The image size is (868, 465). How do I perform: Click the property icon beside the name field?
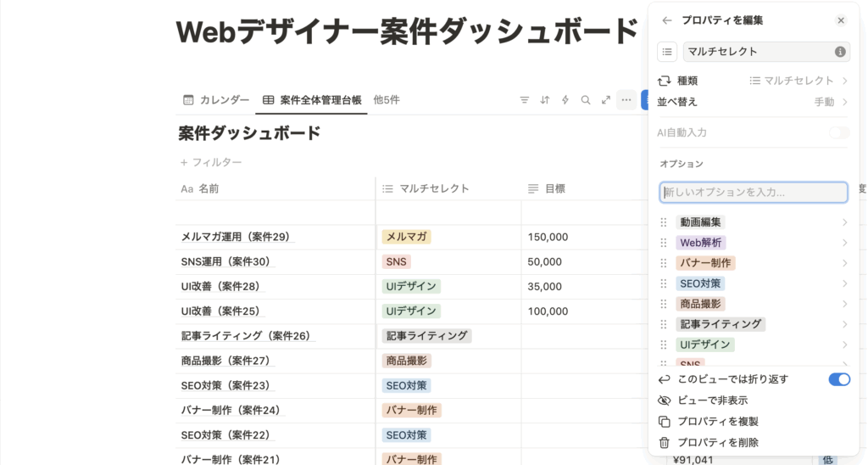click(x=667, y=52)
